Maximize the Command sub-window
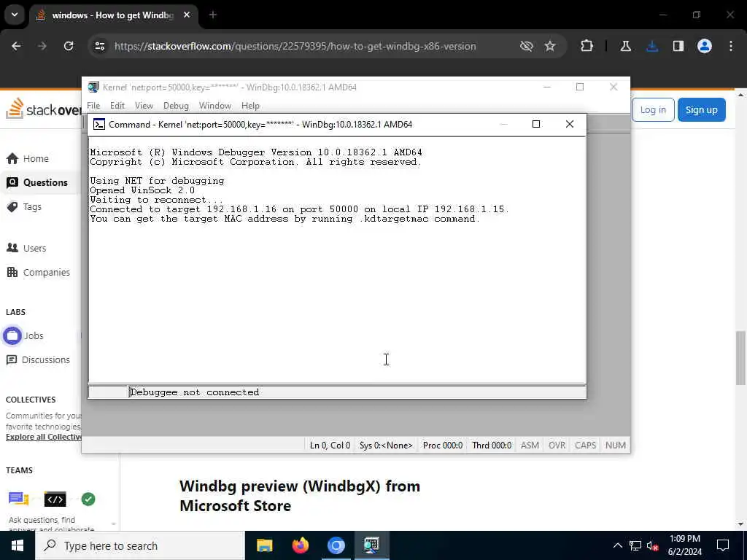This screenshot has width=747, height=560. point(536,124)
